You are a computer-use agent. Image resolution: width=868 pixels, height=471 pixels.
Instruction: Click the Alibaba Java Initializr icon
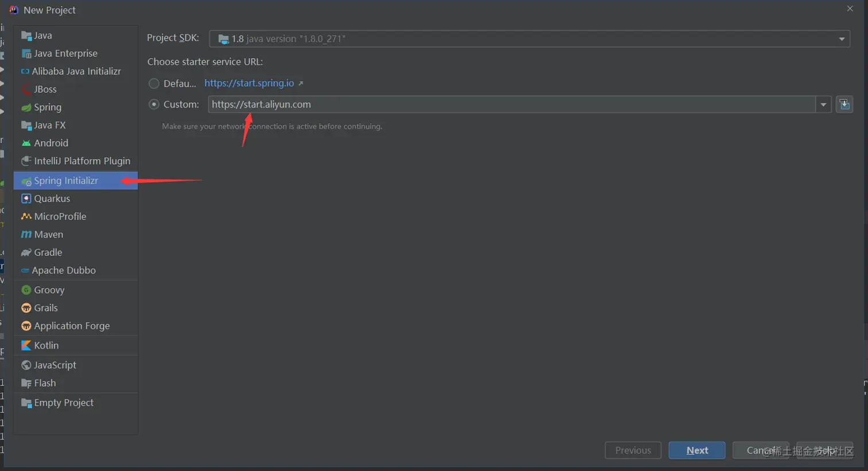(x=25, y=71)
